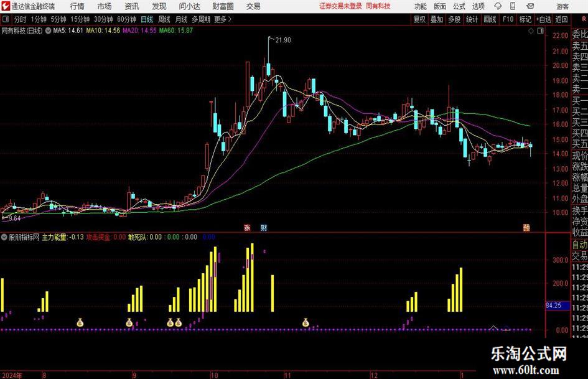Open F10 company info

tap(508, 19)
